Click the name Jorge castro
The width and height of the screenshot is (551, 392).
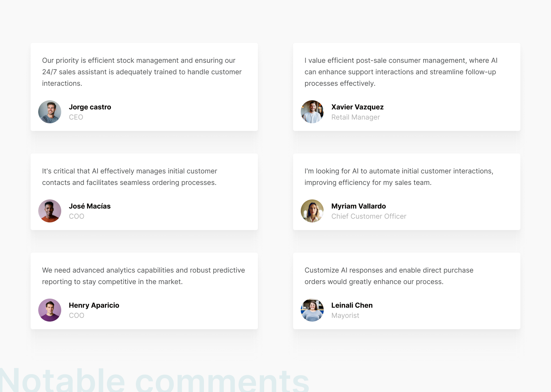[x=90, y=107]
